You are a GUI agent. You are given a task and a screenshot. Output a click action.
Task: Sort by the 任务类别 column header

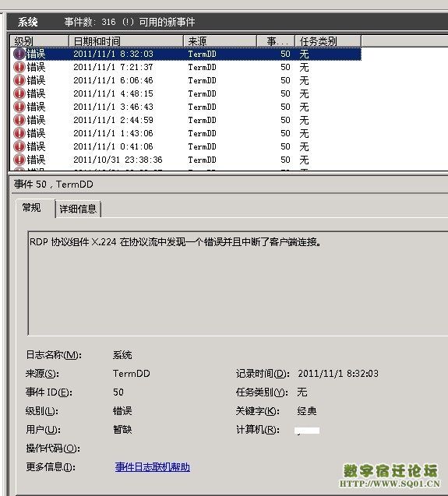tap(328, 41)
